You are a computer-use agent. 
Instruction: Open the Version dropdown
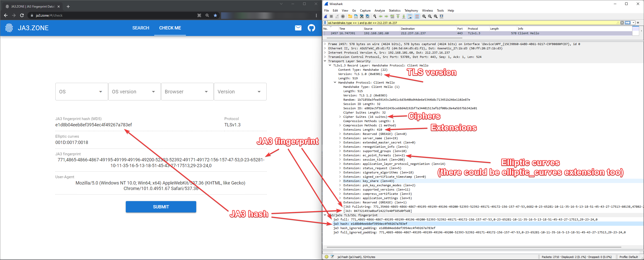click(240, 92)
